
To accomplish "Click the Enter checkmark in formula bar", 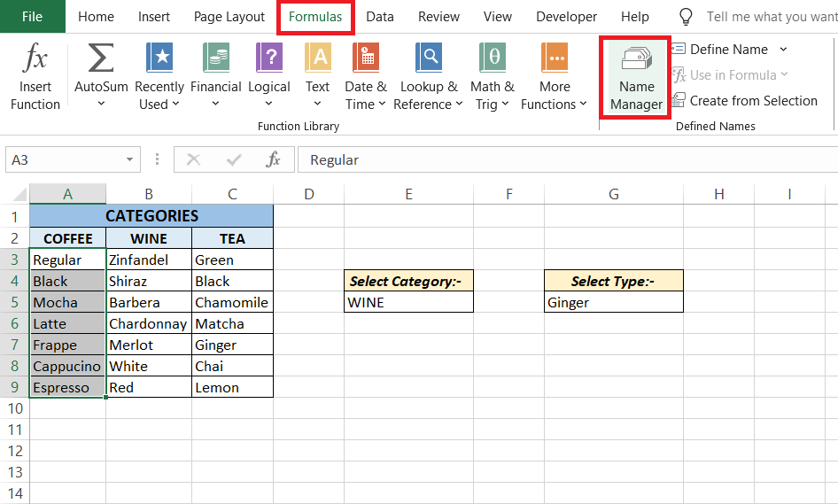I will pos(234,159).
